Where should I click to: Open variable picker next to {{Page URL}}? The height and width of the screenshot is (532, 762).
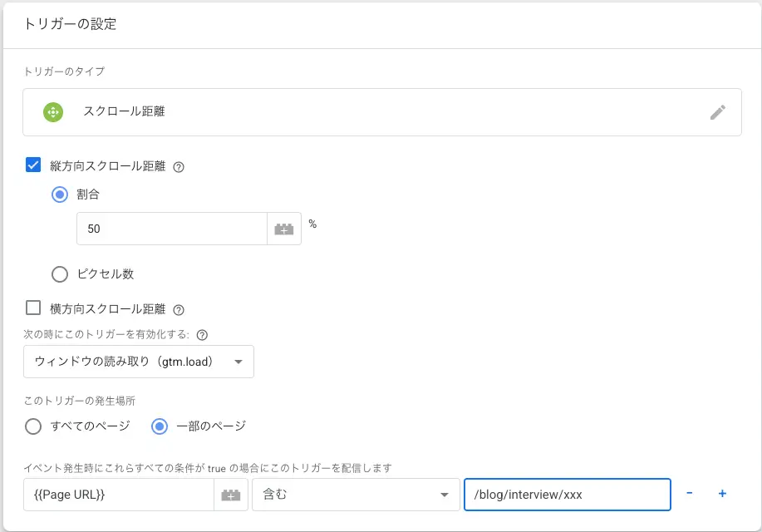click(231, 494)
